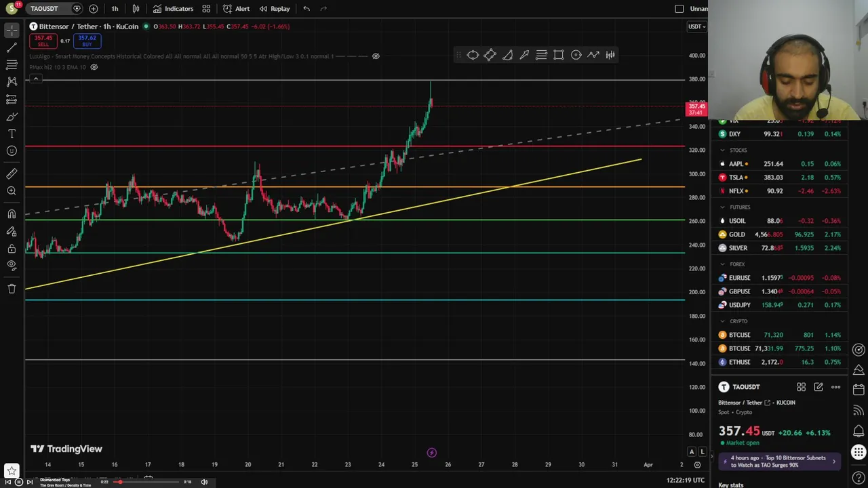Open the USDT currency dropdown
This screenshot has height=488, width=868.
[696, 26]
